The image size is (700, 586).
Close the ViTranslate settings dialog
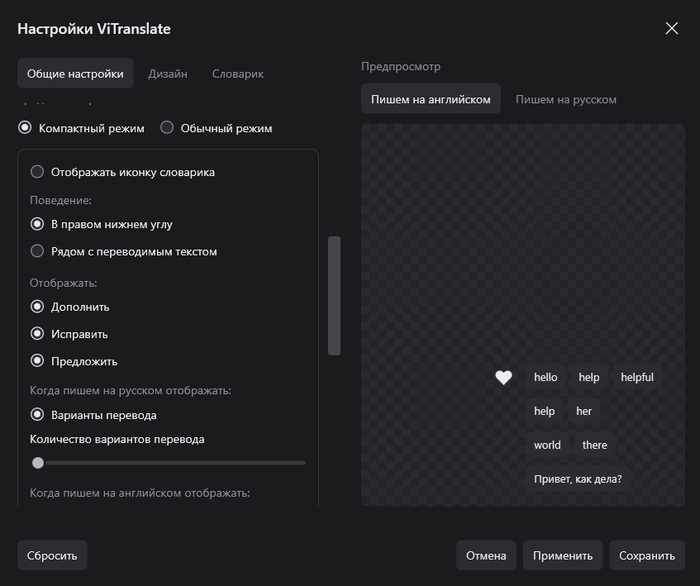(x=671, y=29)
